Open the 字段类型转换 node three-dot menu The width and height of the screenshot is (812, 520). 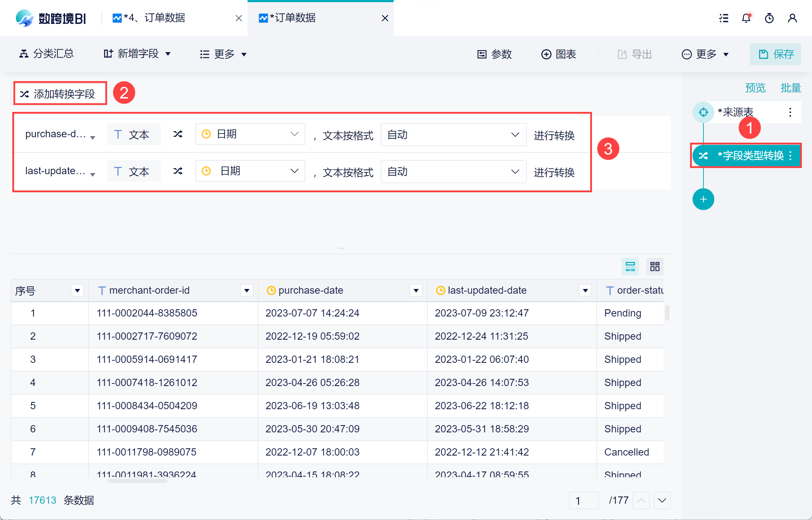point(791,156)
